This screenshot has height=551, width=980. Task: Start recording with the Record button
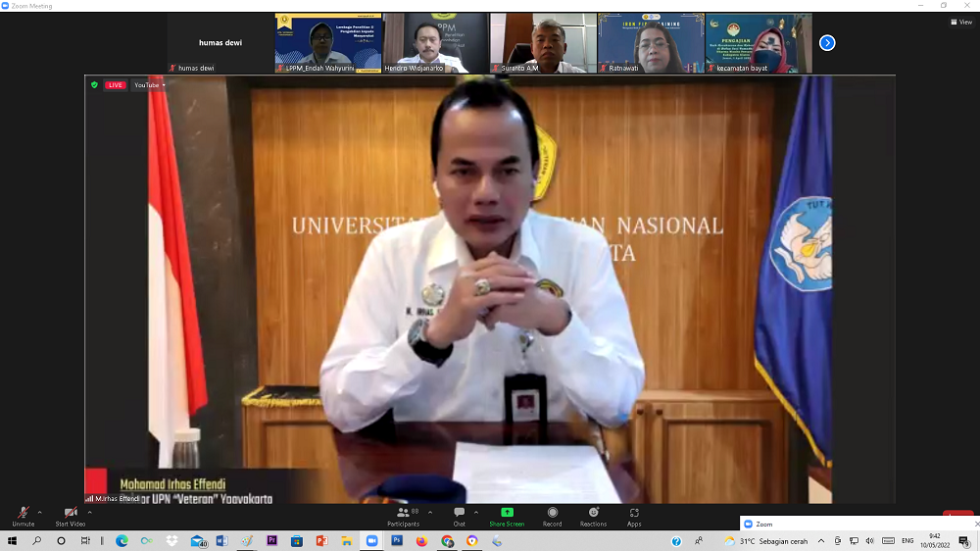click(x=553, y=515)
